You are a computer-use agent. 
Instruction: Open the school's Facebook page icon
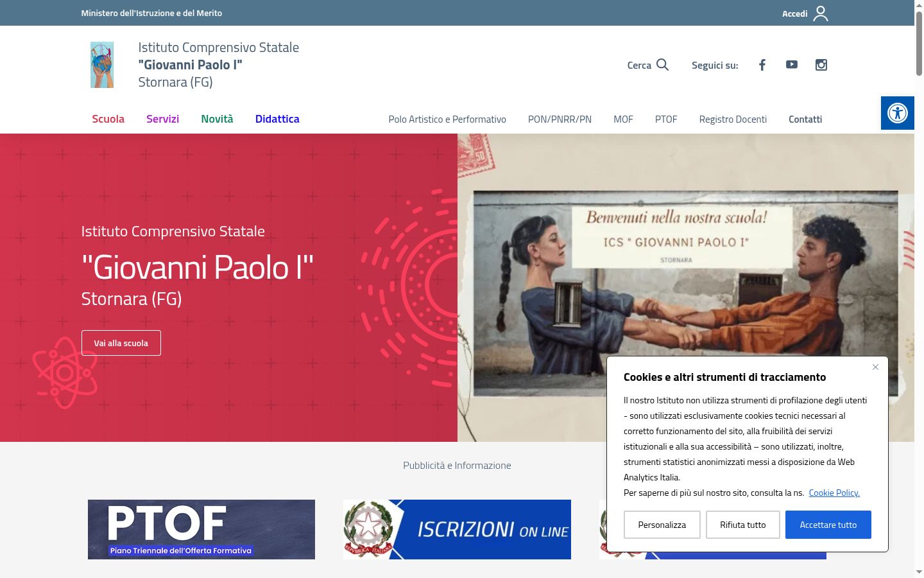click(x=762, y=65)
